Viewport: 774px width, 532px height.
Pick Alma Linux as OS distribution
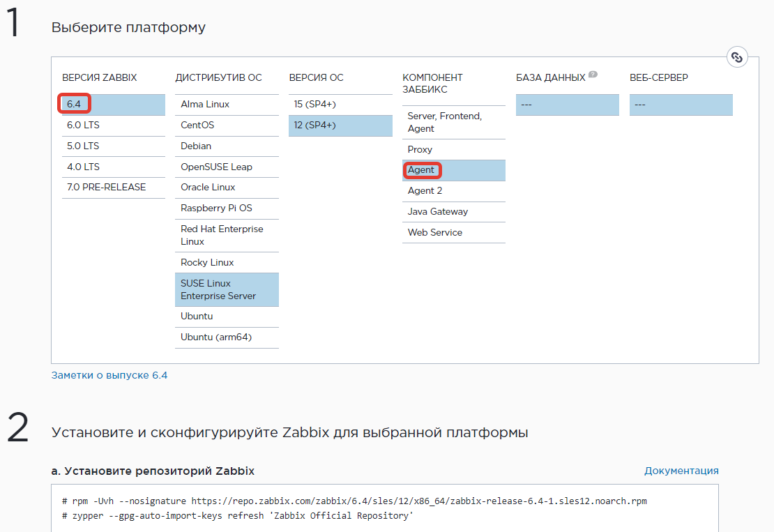point(205,105)
